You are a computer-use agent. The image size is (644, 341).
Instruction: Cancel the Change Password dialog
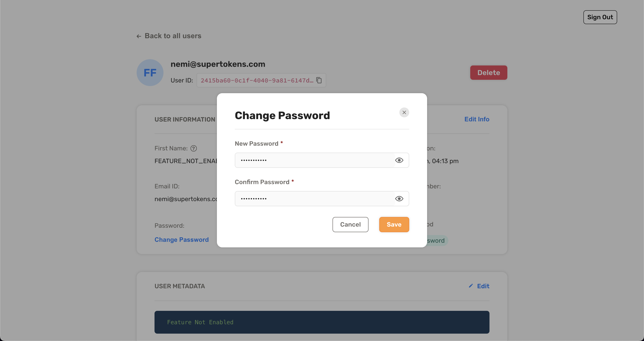[351, 224]
